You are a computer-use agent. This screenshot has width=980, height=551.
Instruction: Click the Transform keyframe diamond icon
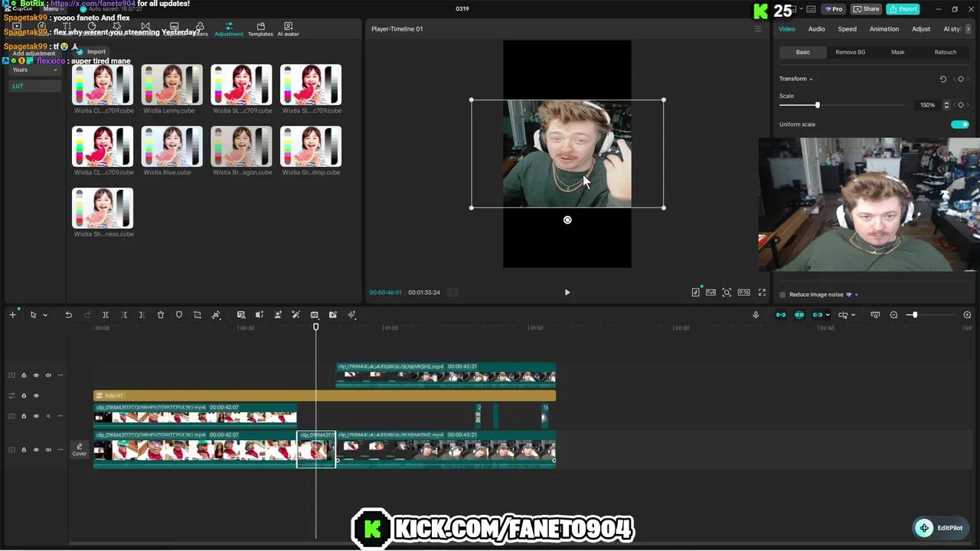tap(961, 79)
